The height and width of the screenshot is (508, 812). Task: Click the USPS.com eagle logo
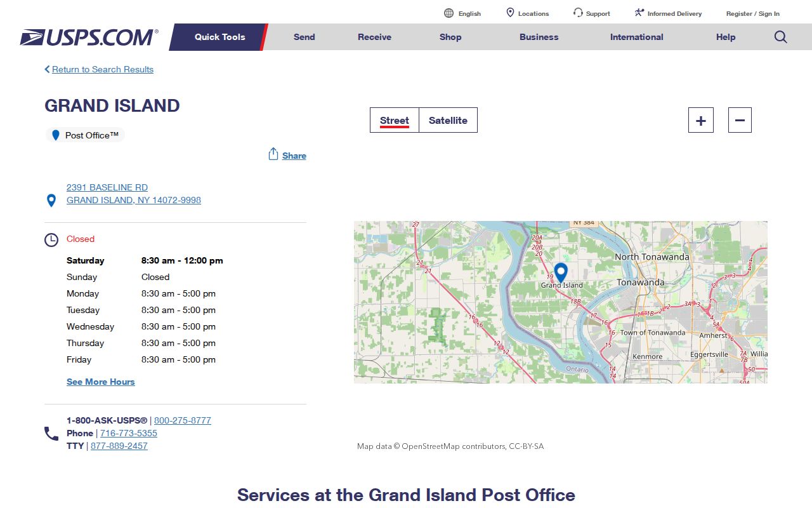(x=89, y=37)
